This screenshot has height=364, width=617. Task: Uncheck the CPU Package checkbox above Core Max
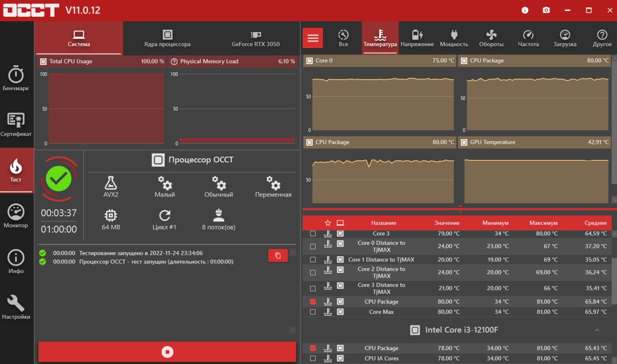coord(313,302)
